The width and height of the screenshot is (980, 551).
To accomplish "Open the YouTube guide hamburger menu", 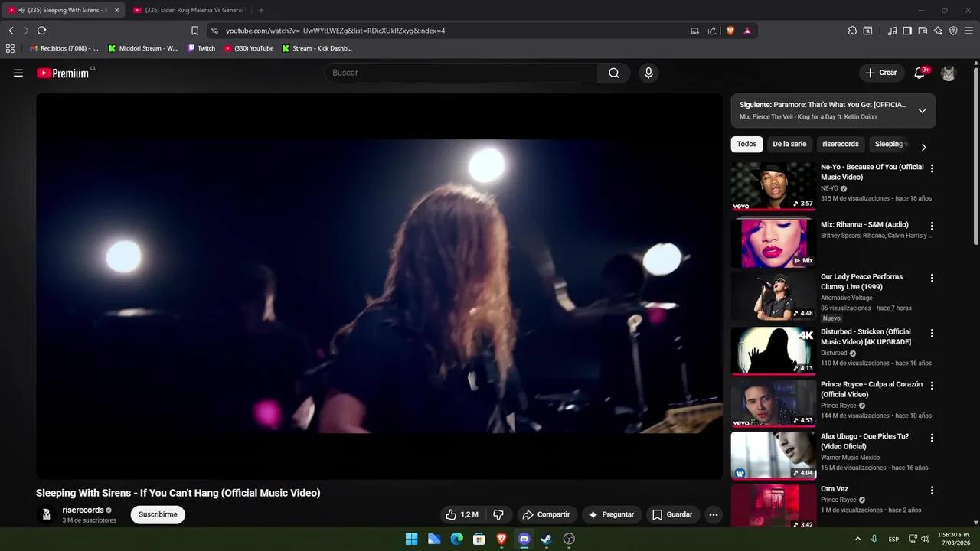I will (x=18, y=73).
